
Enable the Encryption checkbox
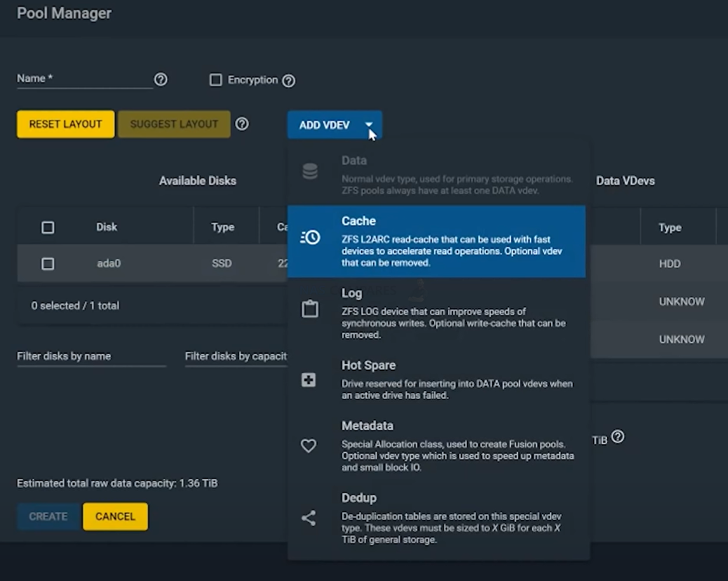point(216,80)
